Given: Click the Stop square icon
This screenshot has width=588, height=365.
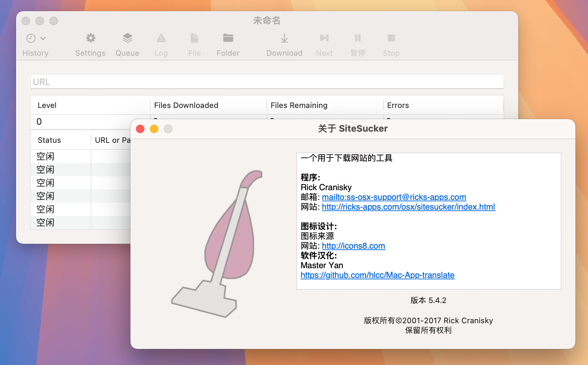Looking at the screenshot, I should pyautogui.click(x=391, y=38).
